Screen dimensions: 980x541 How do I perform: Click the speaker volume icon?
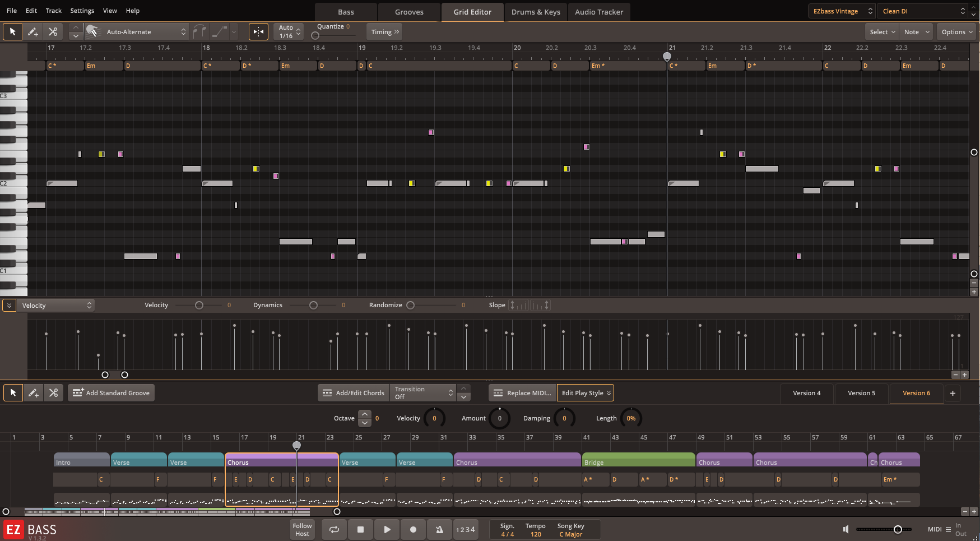846,529
